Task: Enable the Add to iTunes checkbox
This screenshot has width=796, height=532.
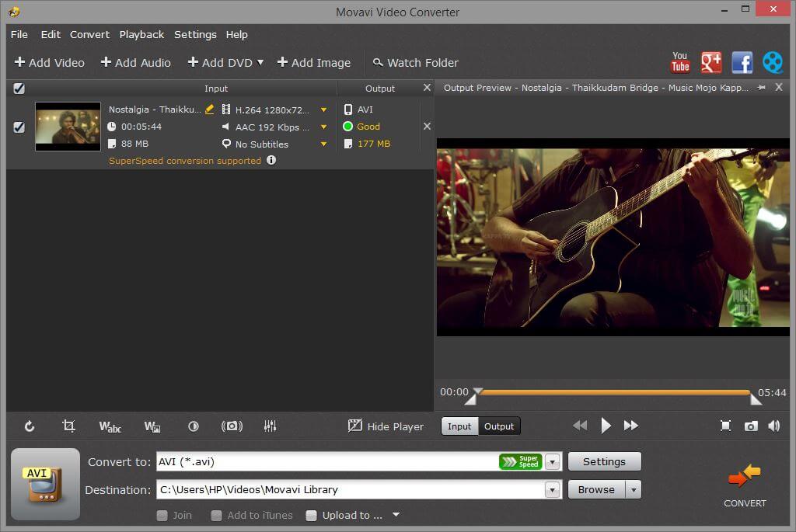Action: (216, 515)
